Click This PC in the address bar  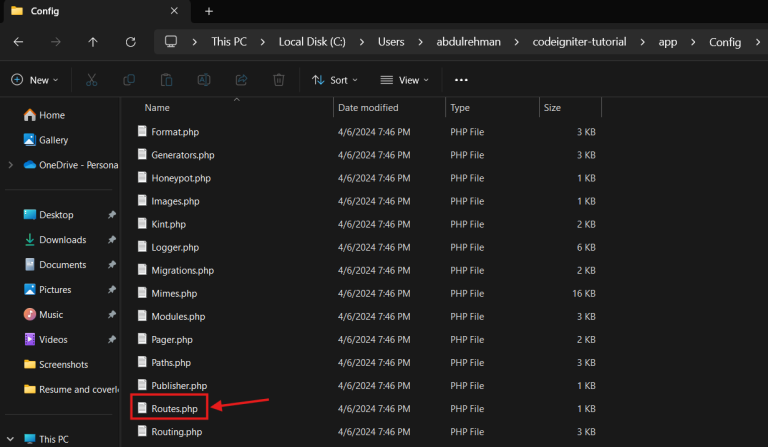coord(229,42)
